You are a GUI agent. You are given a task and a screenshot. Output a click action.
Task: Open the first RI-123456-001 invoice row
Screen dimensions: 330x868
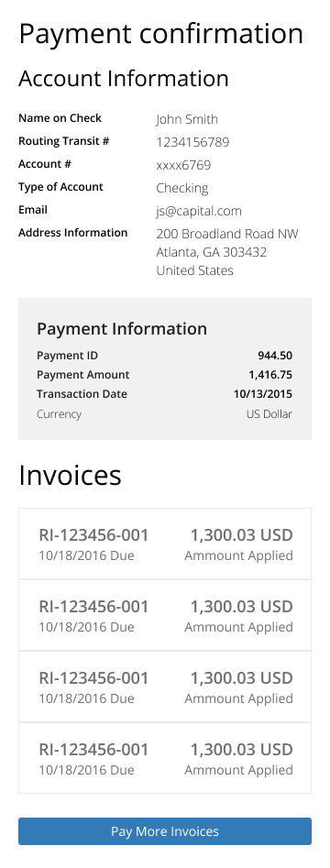click(x=165, y=544)
